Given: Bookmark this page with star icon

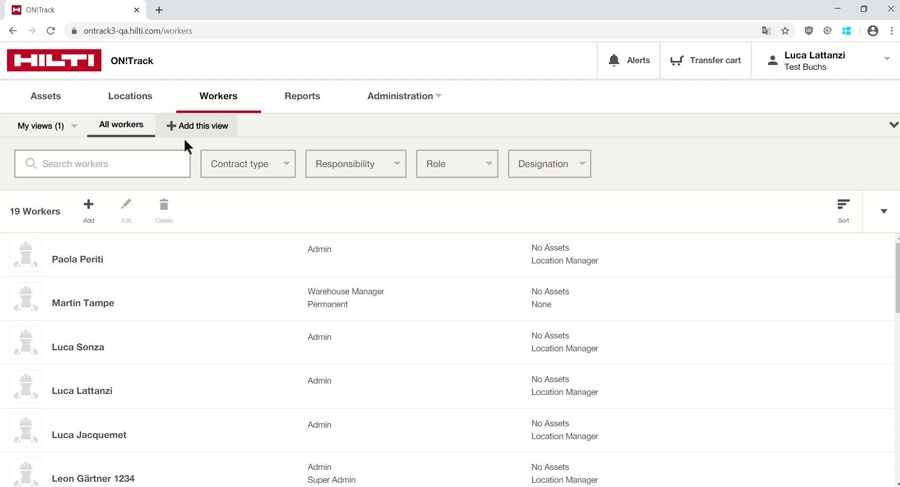Looking at the screenshot, I should coord(785,31).
